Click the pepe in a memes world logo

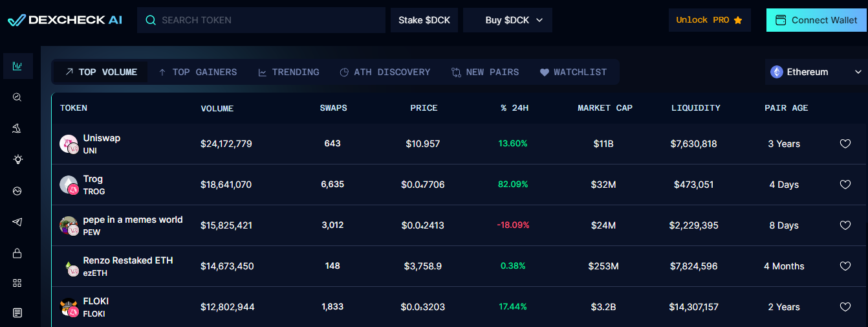pyautogui.click(x=69, y=225)
